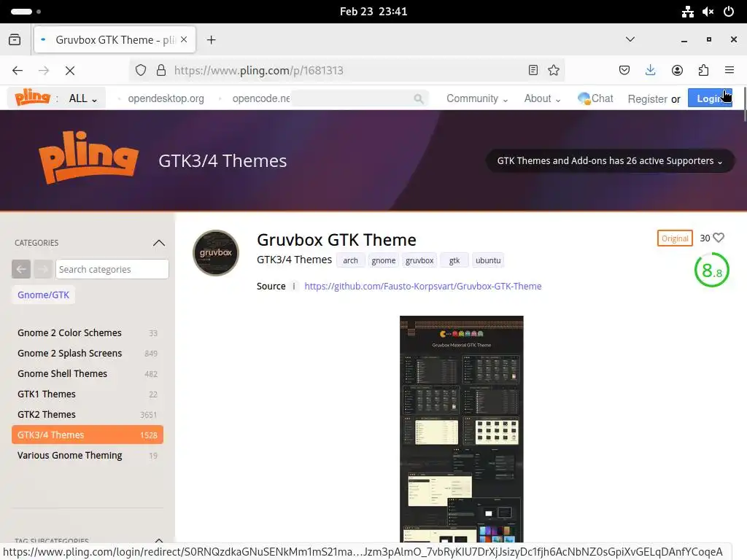Expand the About menu
This screenshot has height=560, width=747.
[542, 98]
